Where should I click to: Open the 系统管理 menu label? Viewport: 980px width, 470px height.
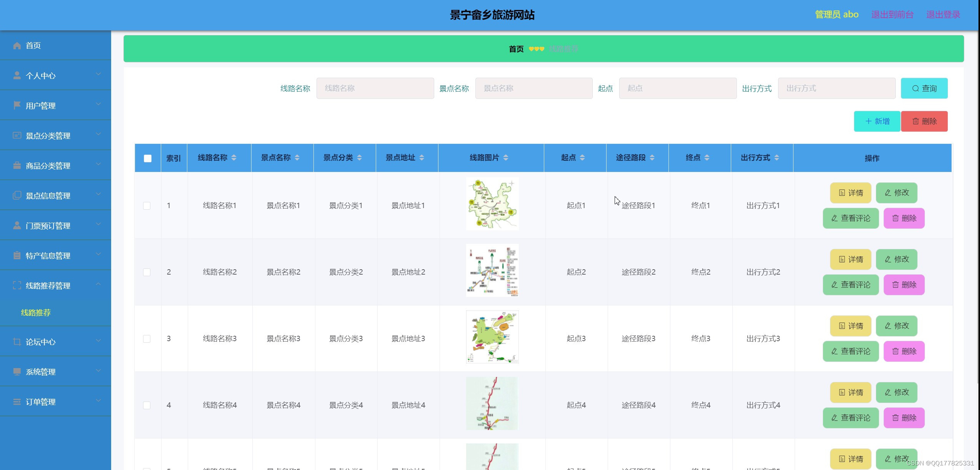point(41,372)
